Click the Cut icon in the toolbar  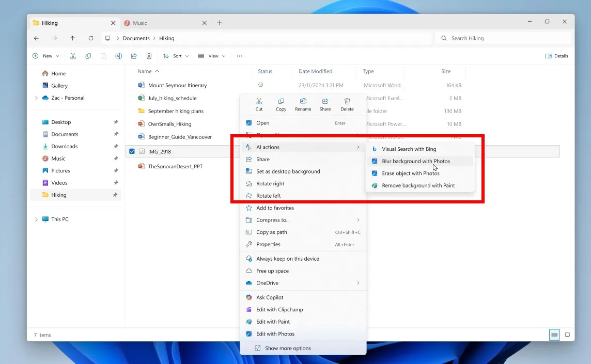tap(73, 56)
